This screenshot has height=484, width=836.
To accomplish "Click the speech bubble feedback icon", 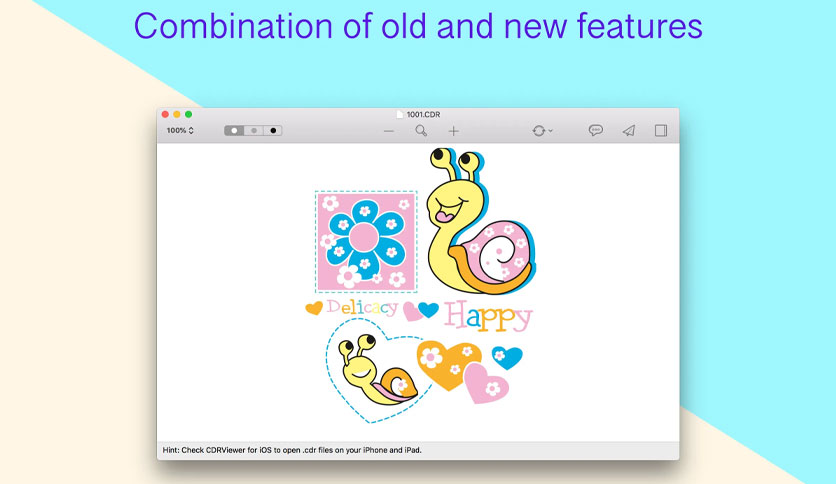I will tap(596, 131).
